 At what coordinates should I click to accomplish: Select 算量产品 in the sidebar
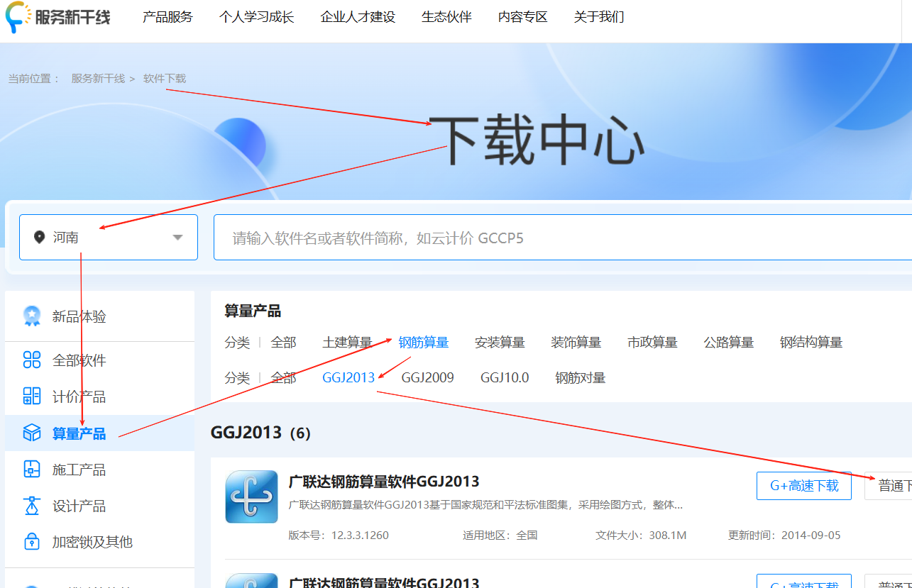pos(99,433)
